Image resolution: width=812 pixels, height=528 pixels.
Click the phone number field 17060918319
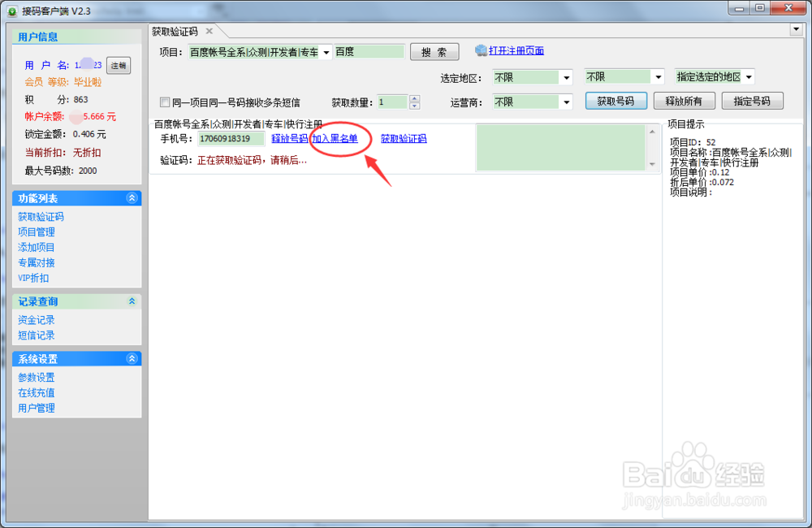[231, 138]
